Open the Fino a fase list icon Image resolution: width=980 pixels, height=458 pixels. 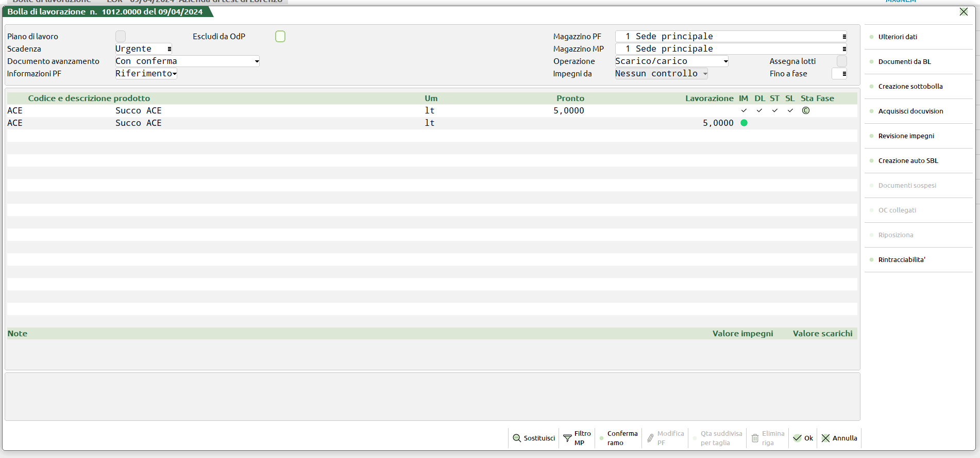pyautogui.click(x=844, y=74)
